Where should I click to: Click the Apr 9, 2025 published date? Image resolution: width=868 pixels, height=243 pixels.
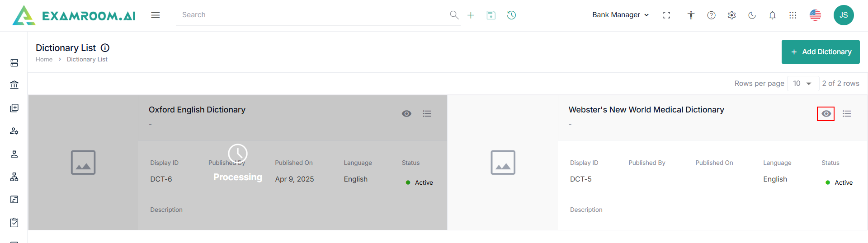click(294, 179)
